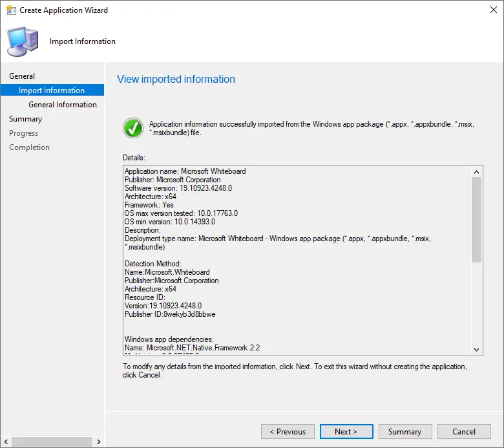
Task: Click the wizard star icon in title bar
Action: click(x=11, y=10)
